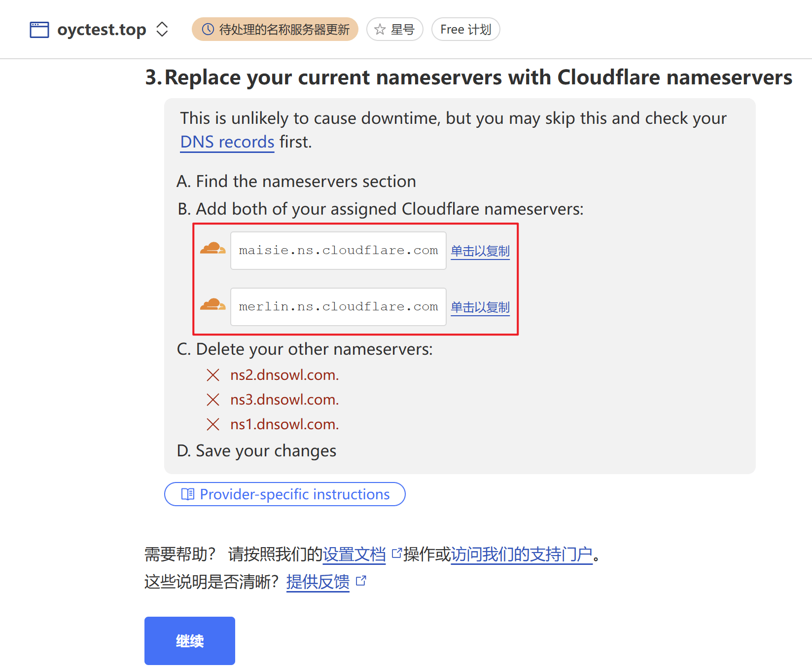Expand the oyctest.top domain switcher chevron

162,30
